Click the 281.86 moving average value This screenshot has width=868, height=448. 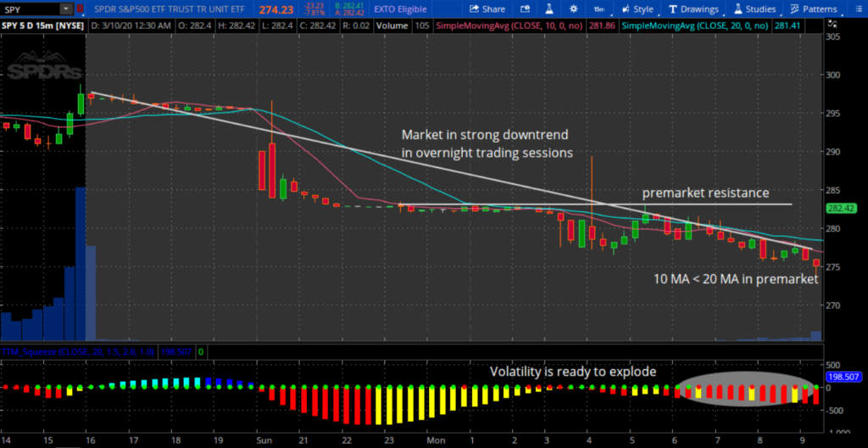click(x=603, y=25)
